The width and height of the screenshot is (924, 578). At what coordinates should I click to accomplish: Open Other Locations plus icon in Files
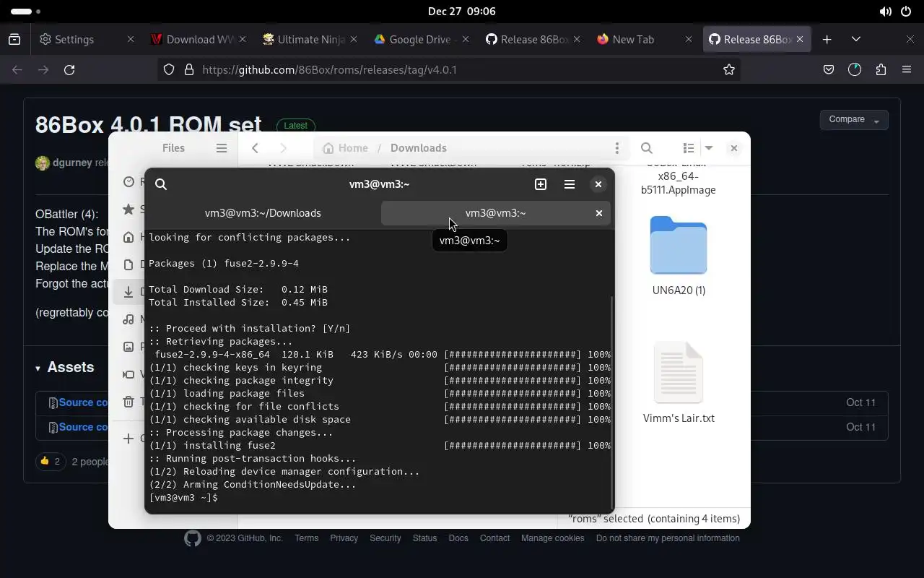(128, 439)
